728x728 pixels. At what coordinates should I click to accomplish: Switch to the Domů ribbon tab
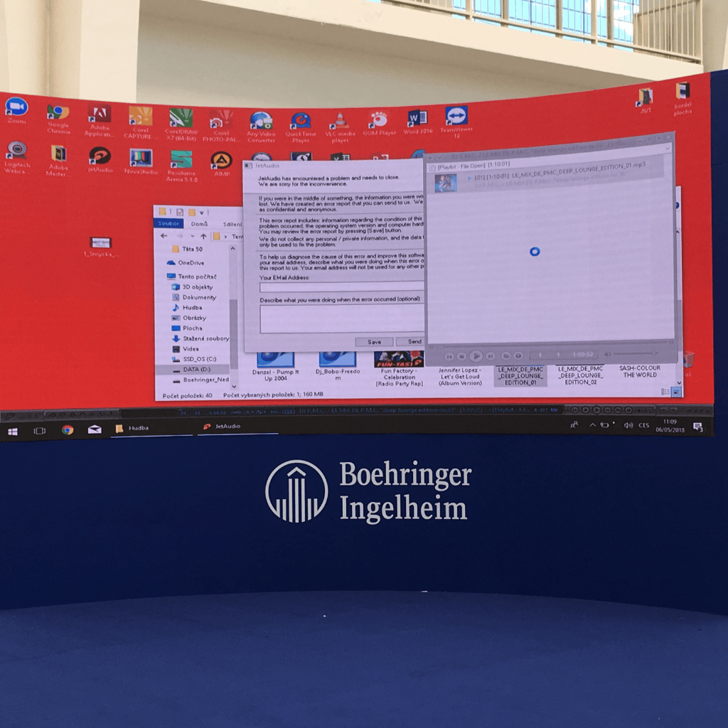point(200,224)
